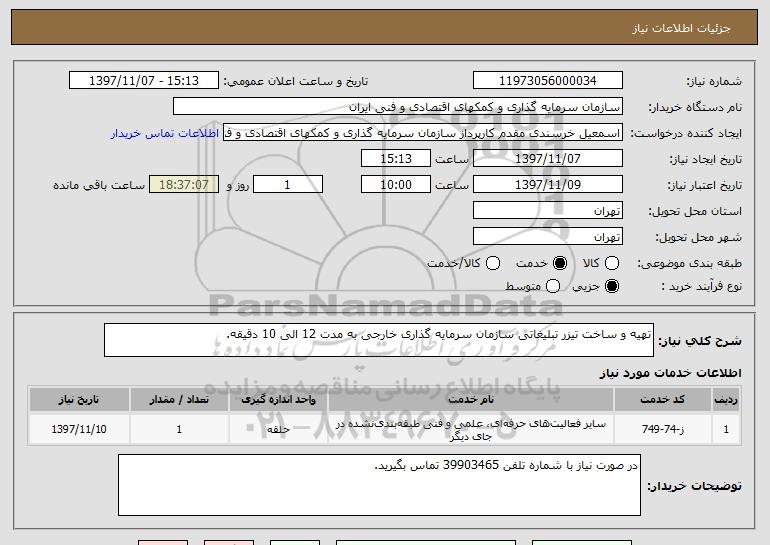
Task: Click service code cell ز-74-749
Action: tap(662, 429)
